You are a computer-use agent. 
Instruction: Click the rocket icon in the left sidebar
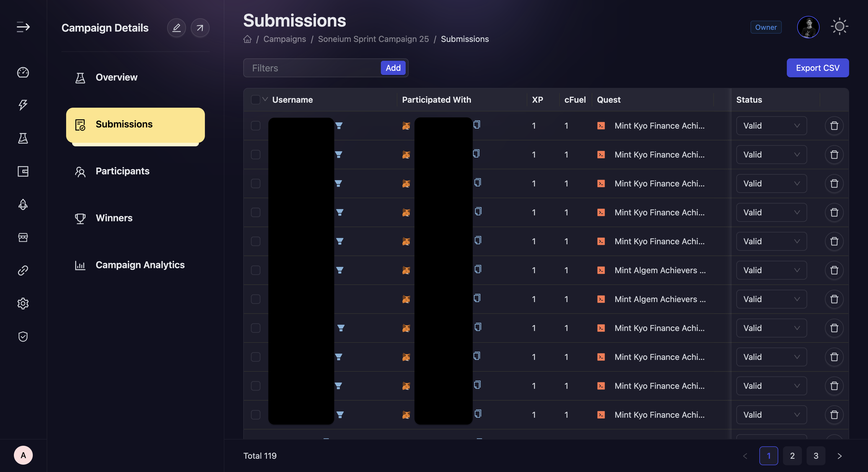point(23,204)
